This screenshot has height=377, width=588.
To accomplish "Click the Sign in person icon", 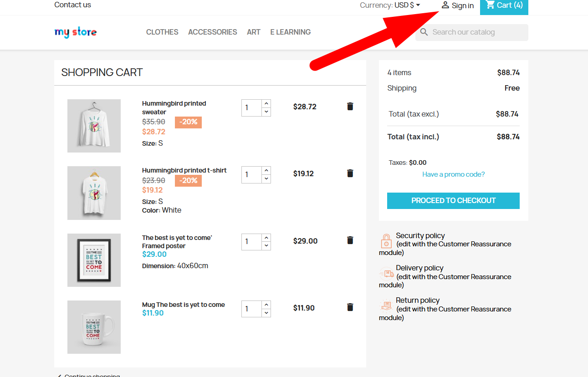I will click(445, 5).
